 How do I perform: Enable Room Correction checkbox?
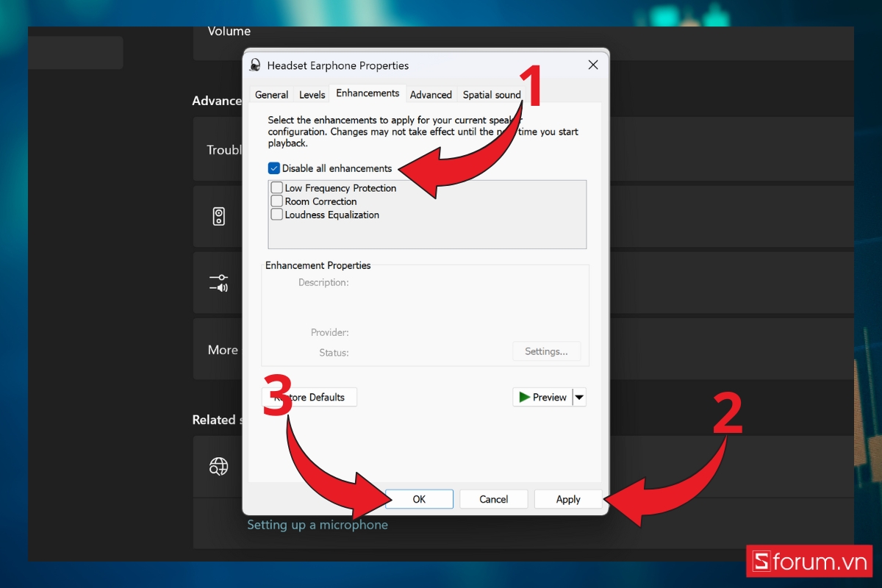pos(277,201)
